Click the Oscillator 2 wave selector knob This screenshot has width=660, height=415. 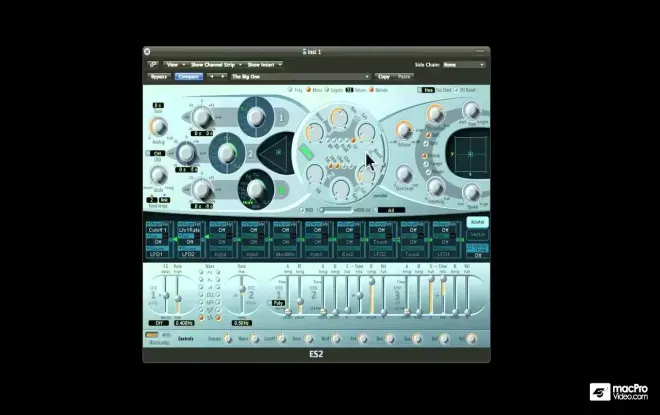[226, 154]
